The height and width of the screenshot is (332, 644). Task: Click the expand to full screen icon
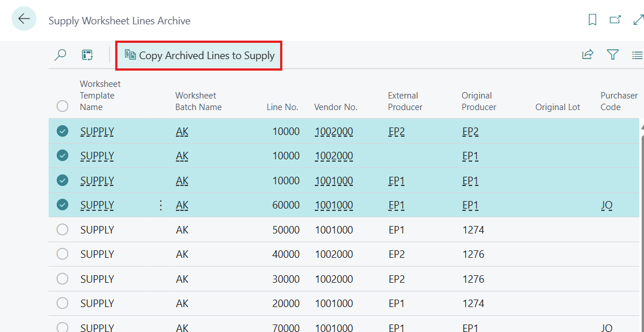coord(638,20)
